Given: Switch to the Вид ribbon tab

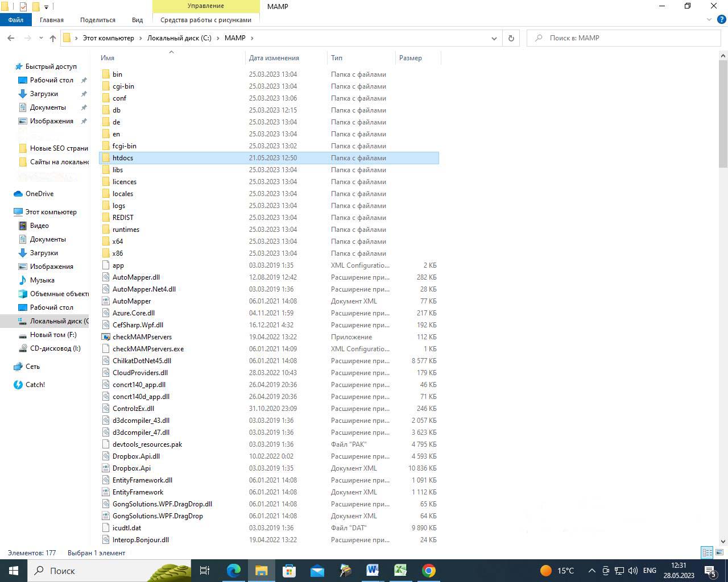Looking at the screenshot, I should click(137, 20).
